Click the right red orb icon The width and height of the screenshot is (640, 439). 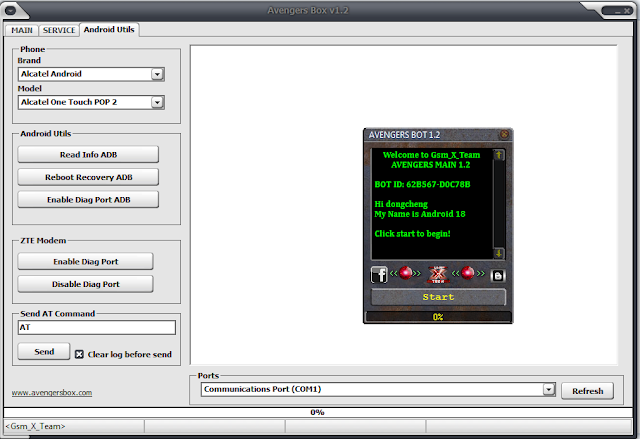point(468,273)
